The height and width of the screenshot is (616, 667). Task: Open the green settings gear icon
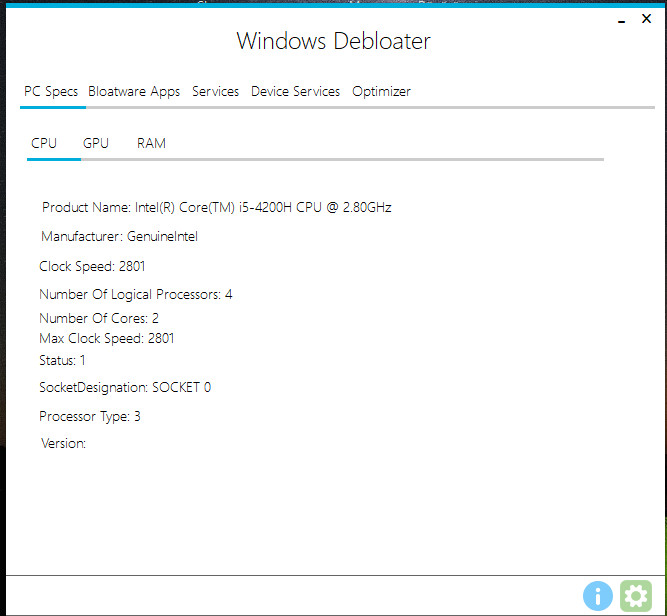coord(636,596)
